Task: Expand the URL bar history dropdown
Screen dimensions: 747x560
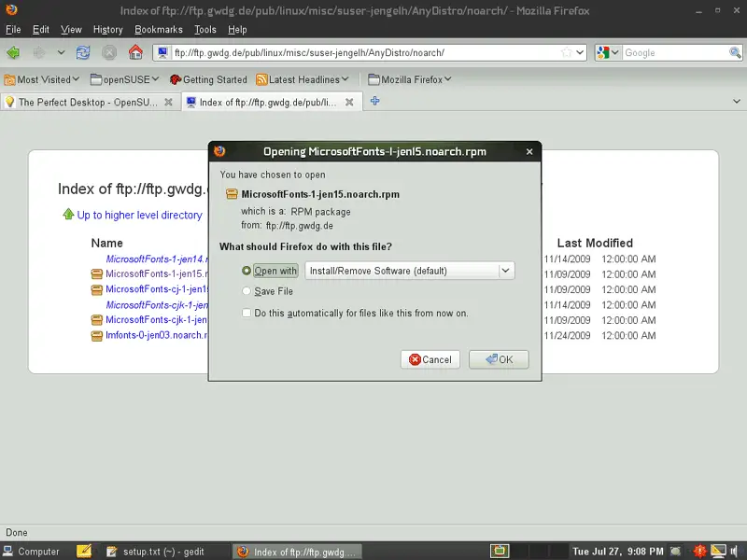Action: click(x=580, y=52)
